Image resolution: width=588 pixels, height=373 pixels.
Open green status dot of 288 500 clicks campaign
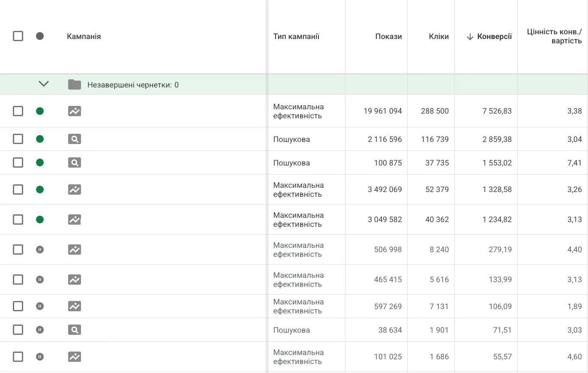pos(40,111)
